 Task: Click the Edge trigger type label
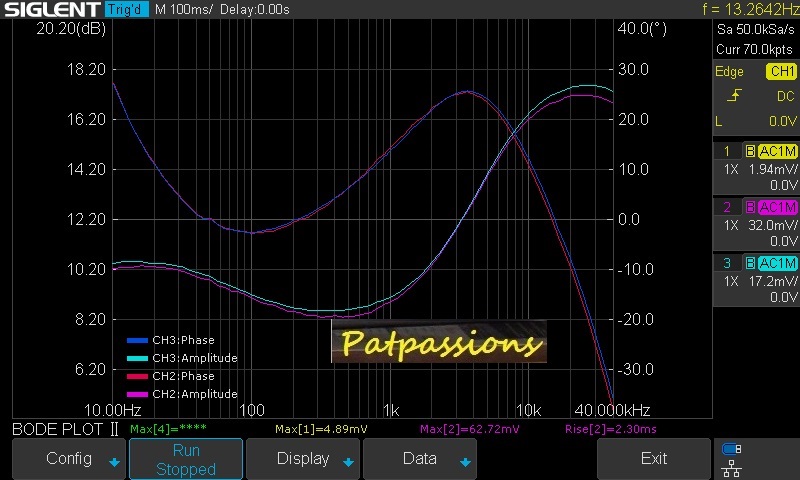point(729,71)
